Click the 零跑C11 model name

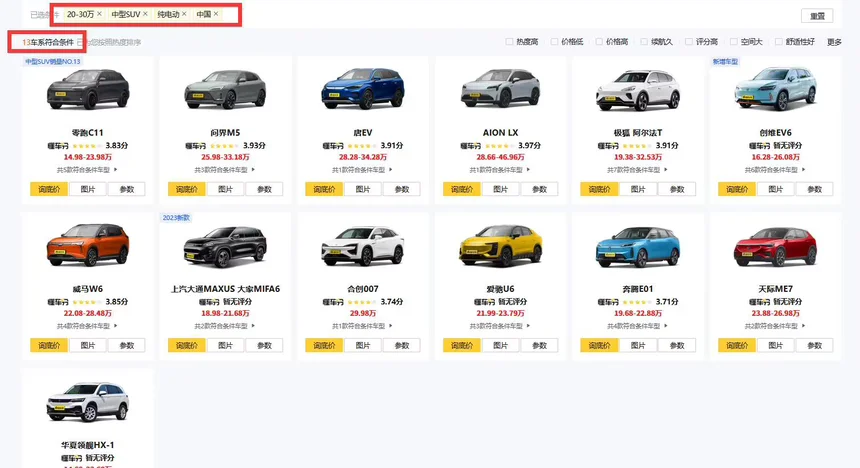click(x=88, y=133)
